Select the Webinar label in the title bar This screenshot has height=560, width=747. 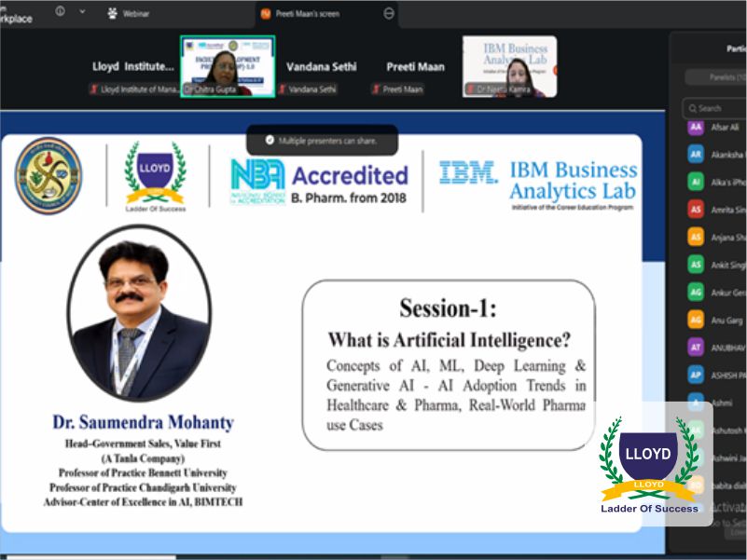pyautogui.click(x=136, y=14)
